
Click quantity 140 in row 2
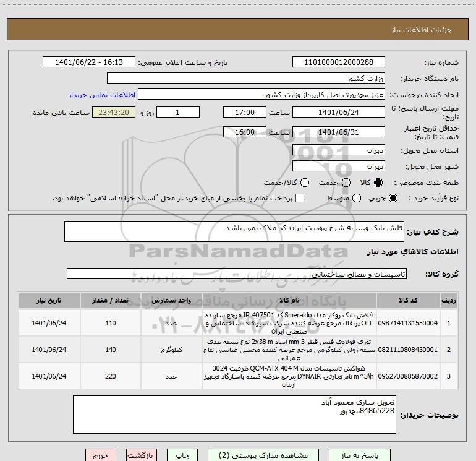[x=111, y=350]
